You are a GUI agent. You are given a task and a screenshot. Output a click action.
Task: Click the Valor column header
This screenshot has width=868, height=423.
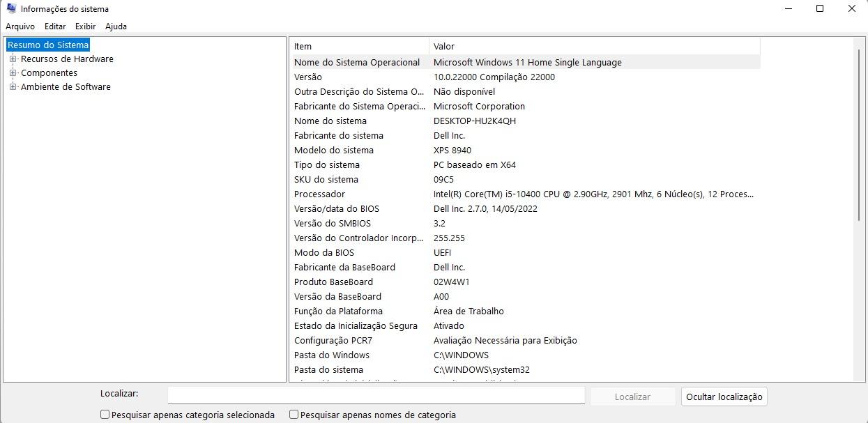click(595, 47)
